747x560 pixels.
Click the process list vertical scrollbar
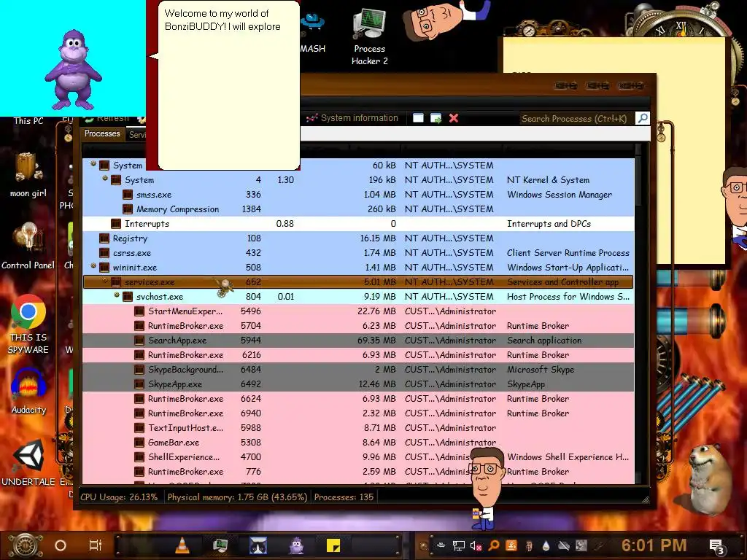point(639,314)
